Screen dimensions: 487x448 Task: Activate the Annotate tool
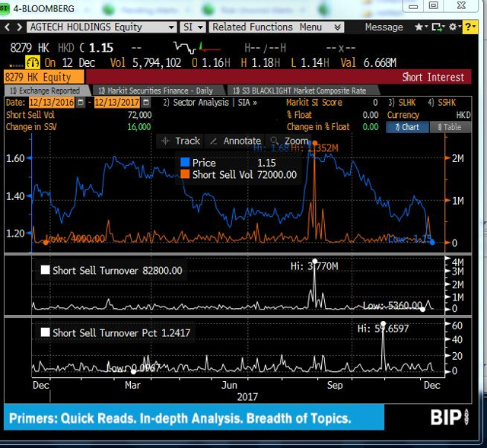[x=235, y=141]
